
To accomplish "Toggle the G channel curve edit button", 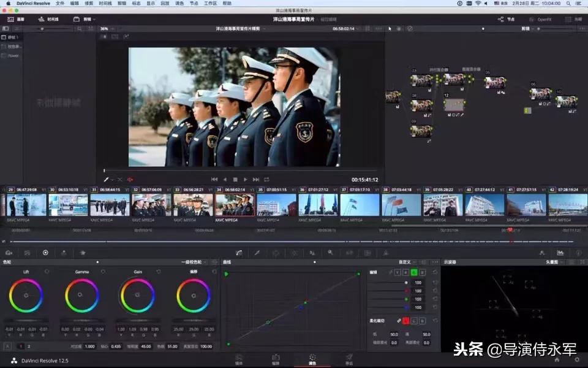I will click(414, 272).
